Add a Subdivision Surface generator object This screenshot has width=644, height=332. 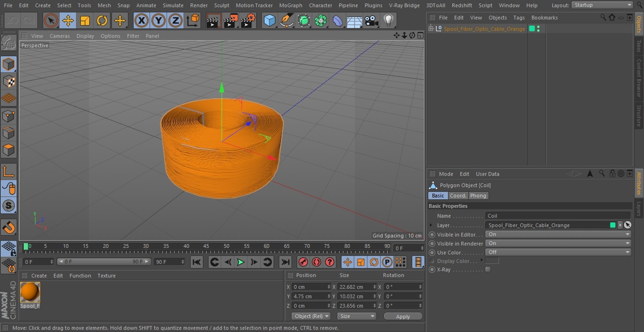click(304, 21)
